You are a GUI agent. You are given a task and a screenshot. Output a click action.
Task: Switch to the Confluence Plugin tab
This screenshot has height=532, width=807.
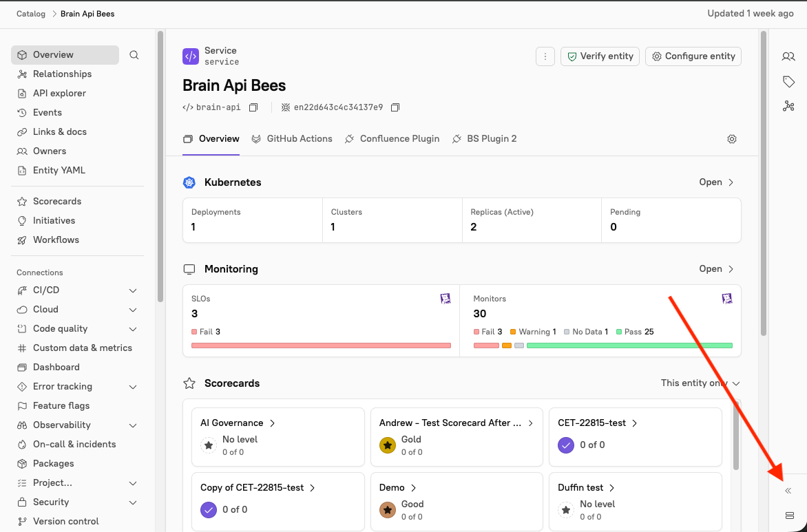click(392, 139)
